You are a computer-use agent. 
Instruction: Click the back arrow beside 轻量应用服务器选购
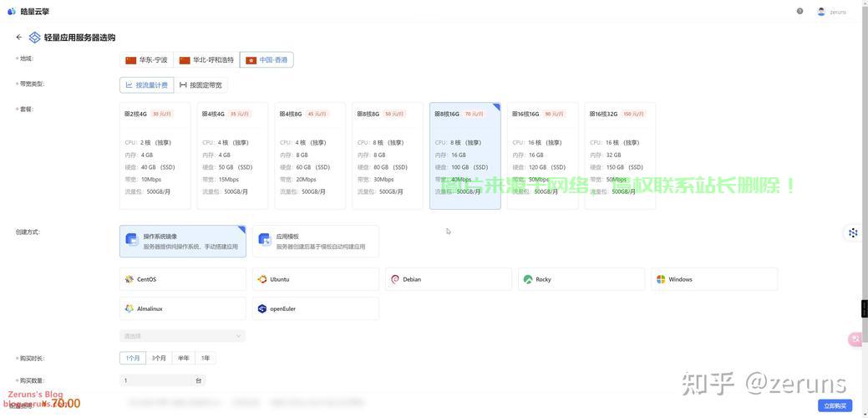click(x=19, y=37)
